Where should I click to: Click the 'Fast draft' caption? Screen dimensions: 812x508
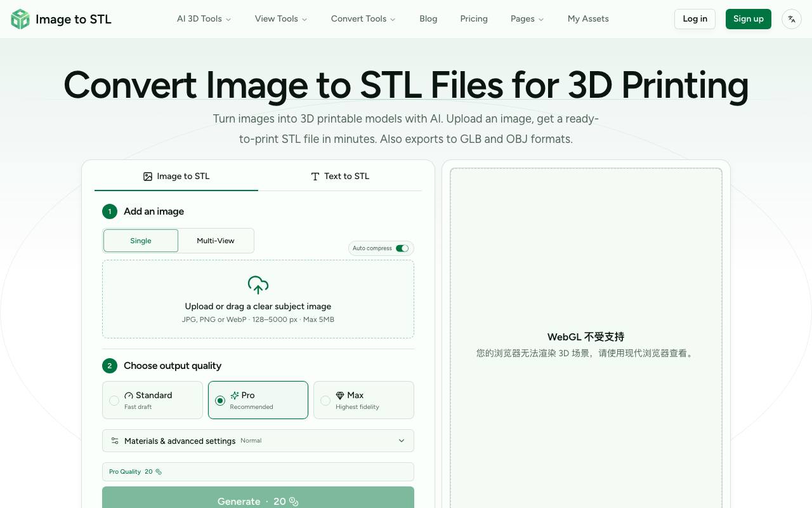click(x=138, y=407)
